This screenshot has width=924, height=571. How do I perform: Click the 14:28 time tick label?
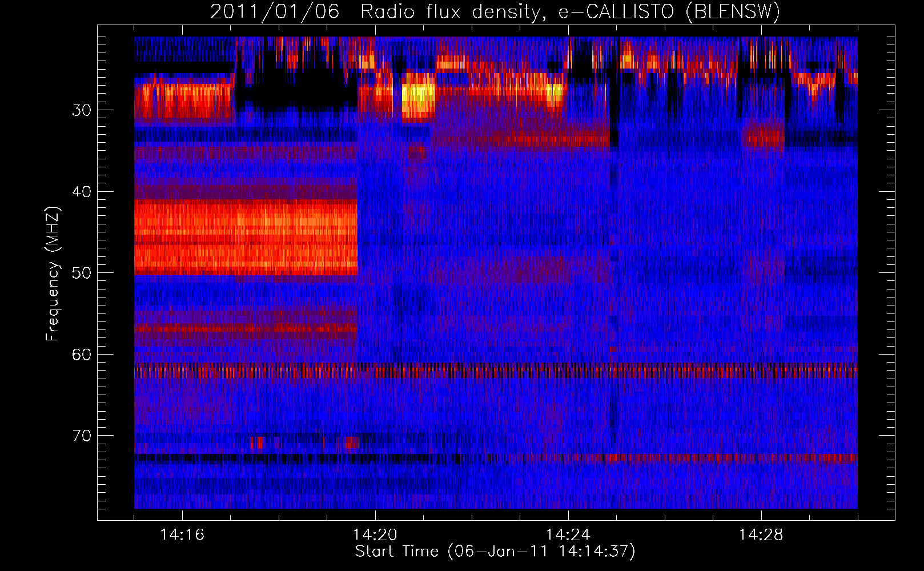point(761,535)
